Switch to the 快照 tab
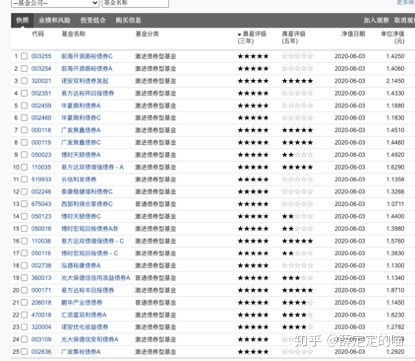The image size is (415, 361). [22, 20]
